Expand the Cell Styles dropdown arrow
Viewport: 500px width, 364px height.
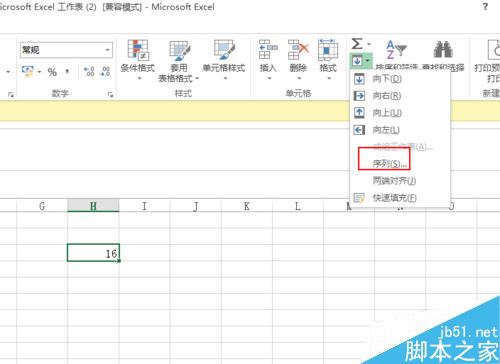pyautogui.click(x=225, y=79)
